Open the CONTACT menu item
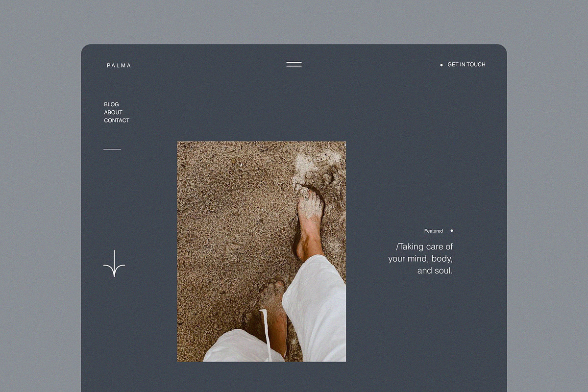Viewport: 588px width, 392px height. pos(117,120)
